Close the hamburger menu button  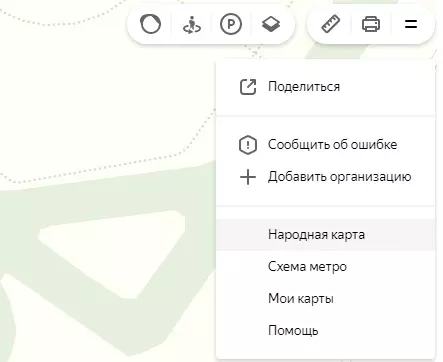coord(411,24)
